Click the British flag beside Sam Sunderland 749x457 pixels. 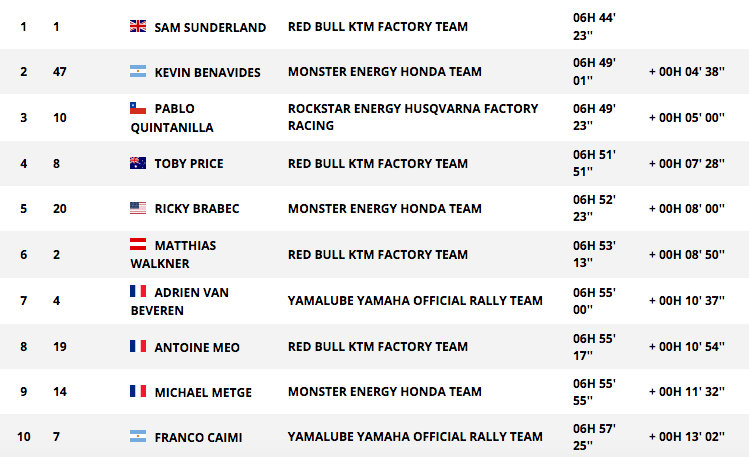(x=138, y=26)
